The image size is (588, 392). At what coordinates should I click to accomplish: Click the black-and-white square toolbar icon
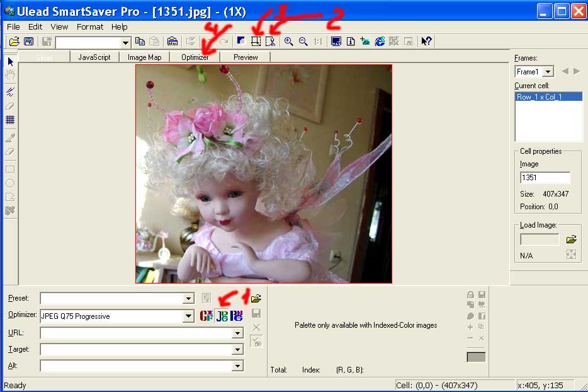click(x=240, y=40)
